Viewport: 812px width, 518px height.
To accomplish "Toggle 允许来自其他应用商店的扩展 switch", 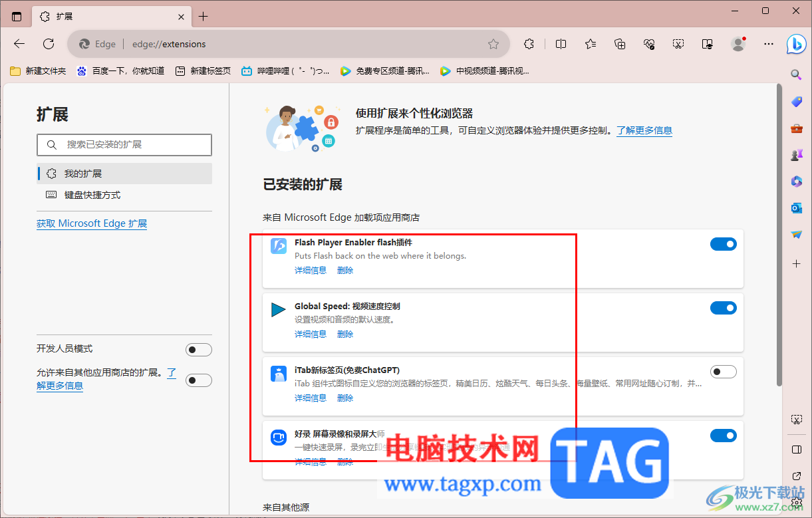I will 198,380.
